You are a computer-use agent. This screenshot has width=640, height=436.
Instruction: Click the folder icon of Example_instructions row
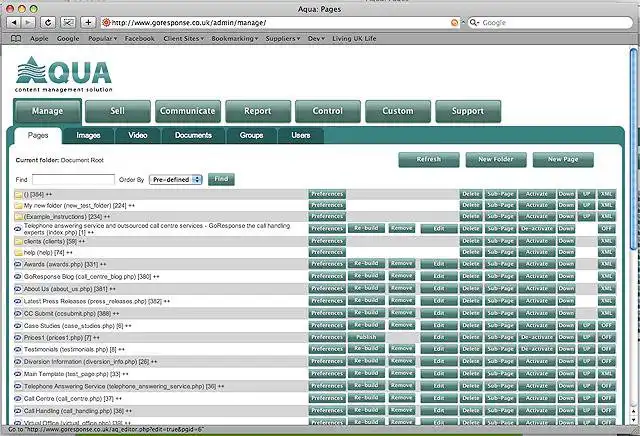(18, 216)
